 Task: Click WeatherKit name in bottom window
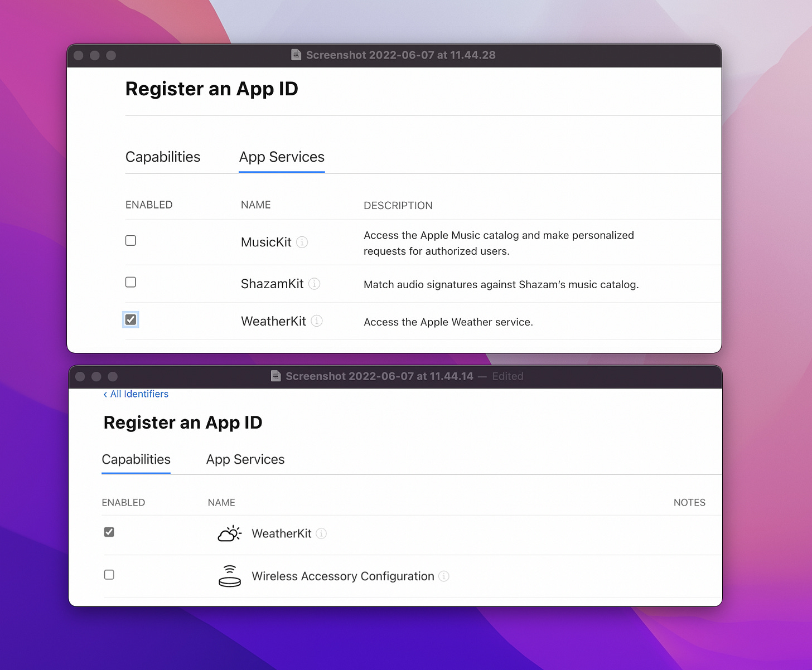pos(282,533)
